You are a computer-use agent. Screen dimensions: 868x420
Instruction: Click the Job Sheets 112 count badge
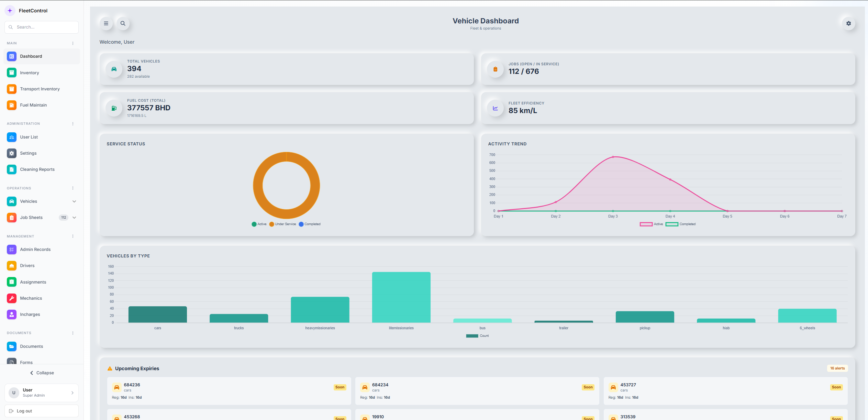click(64, 218)
